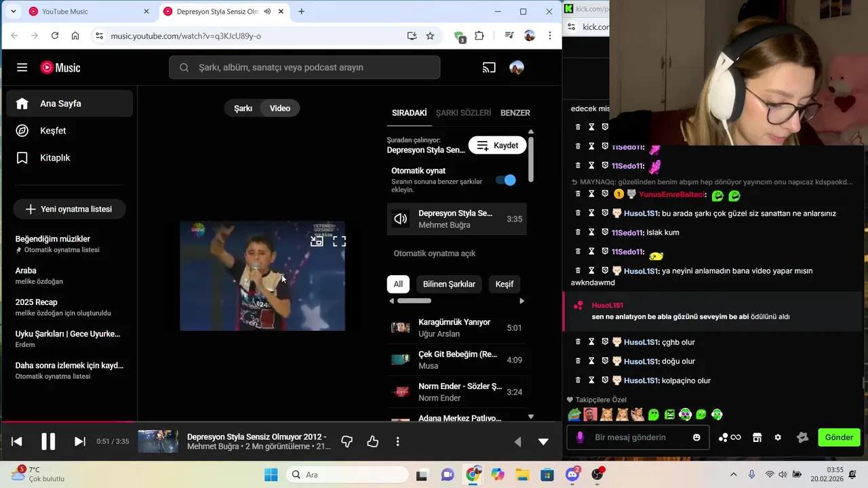This screenshot has height=488, width=868.
Task: Open the BENZER tab
Action: coord(515,113)
